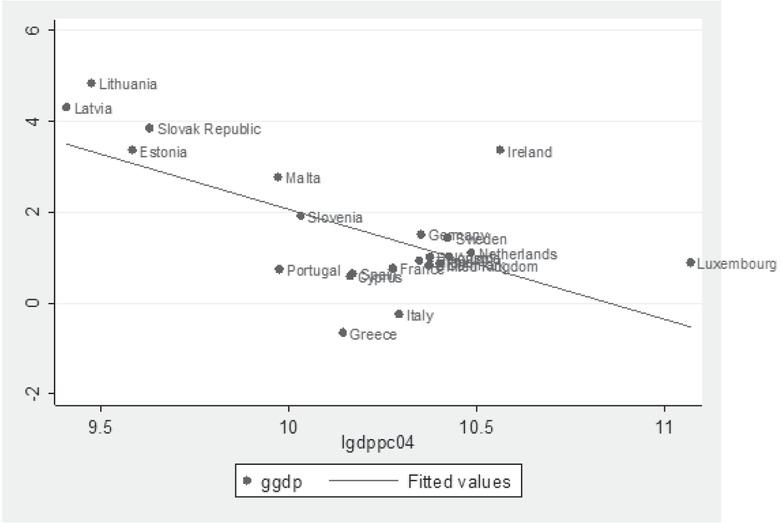Click the Malta scatter point

click(x=278, y=177)
